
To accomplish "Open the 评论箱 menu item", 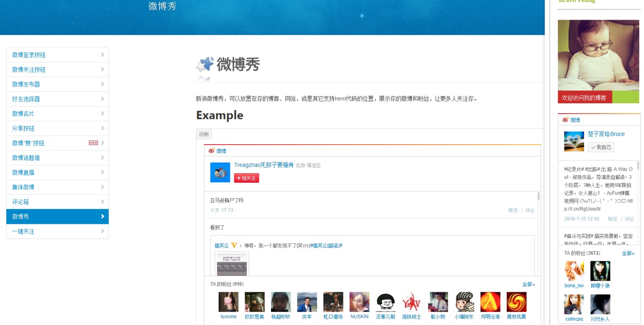I will click(57, 202).
